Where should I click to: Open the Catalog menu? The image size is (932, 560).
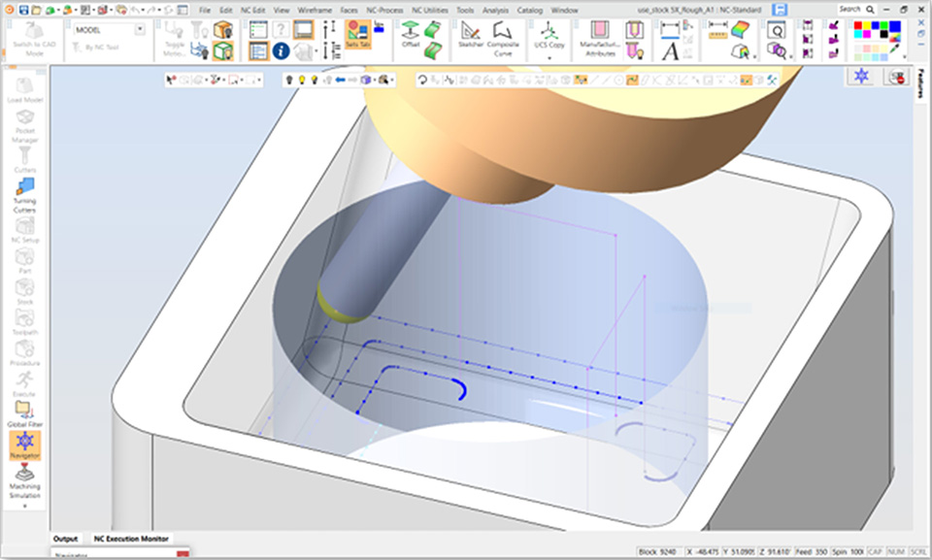coord(530,10)
